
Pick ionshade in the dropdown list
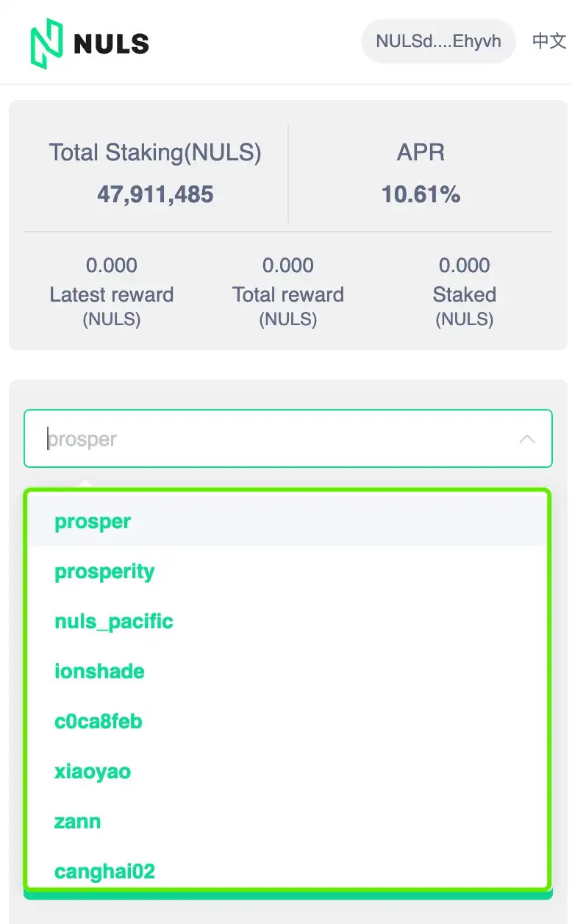tap(287, 671)
